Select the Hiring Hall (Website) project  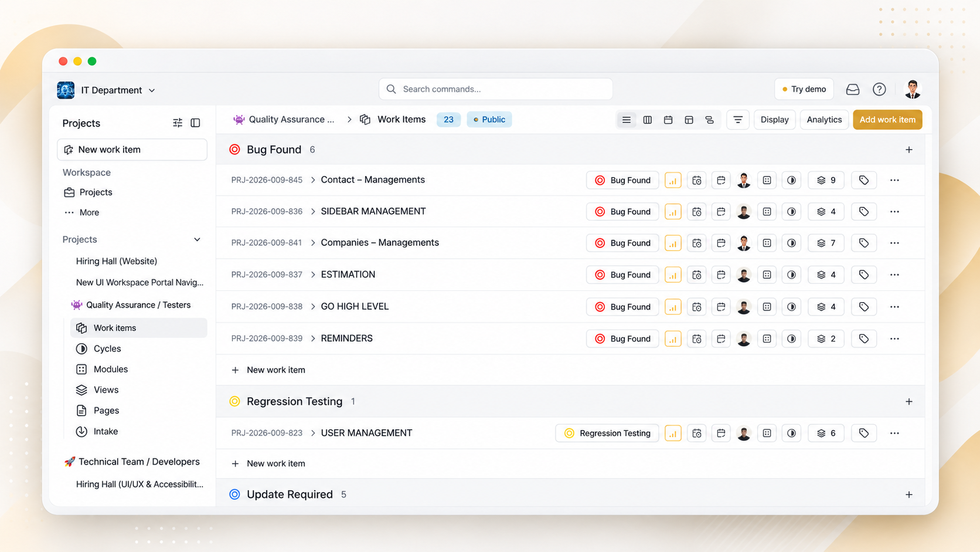coord(117,261)
